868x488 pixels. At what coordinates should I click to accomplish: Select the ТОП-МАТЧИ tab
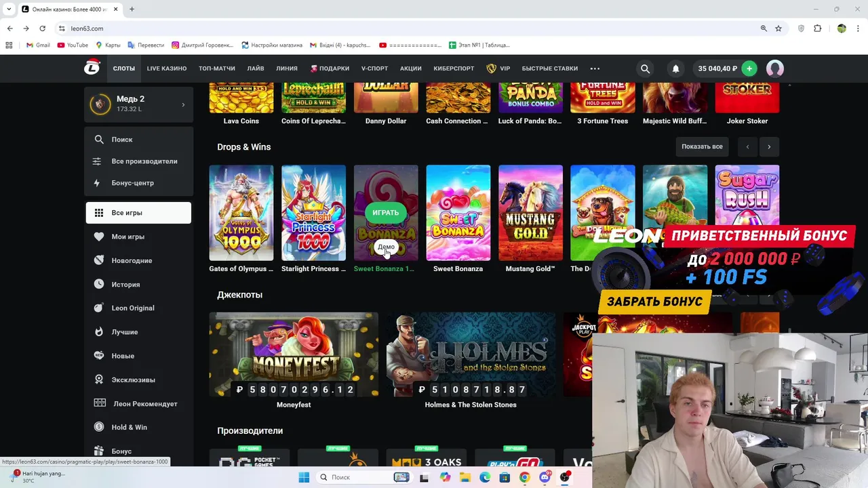217,68
